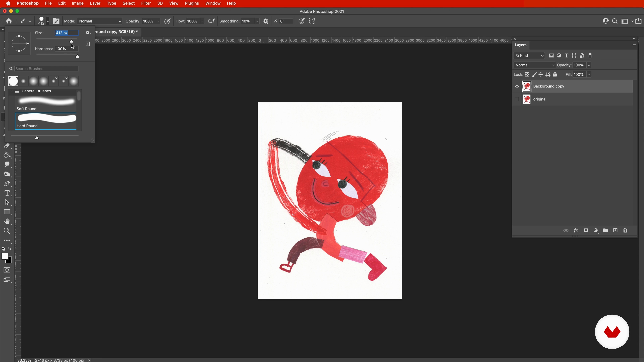
Task: Toggle pressure for opacity icon
Action: (167, 21)
